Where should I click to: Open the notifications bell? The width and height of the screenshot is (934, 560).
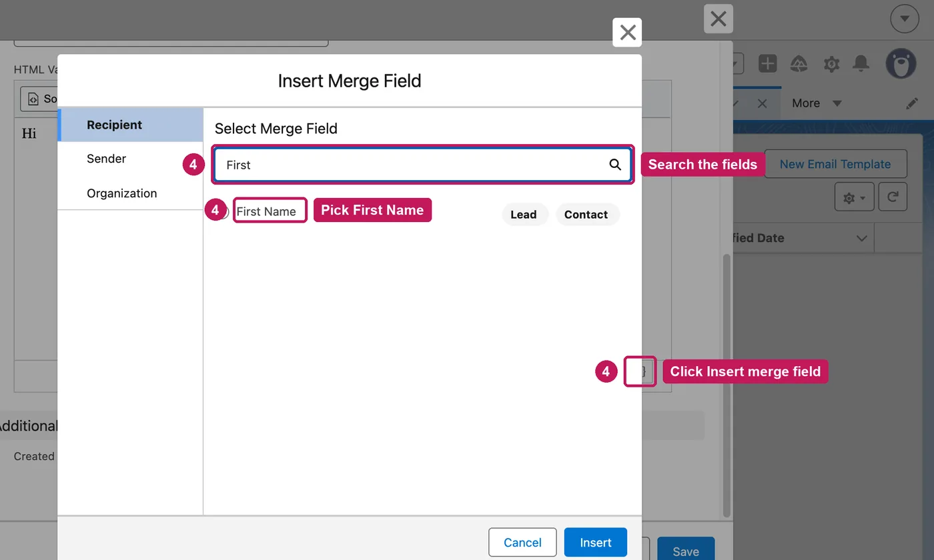point(861,63)
